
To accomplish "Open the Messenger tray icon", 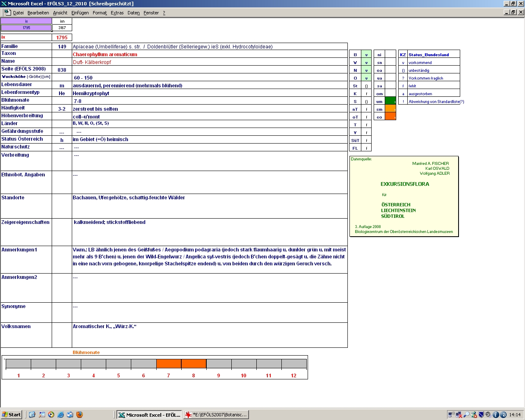I will (x=474, y=415).
